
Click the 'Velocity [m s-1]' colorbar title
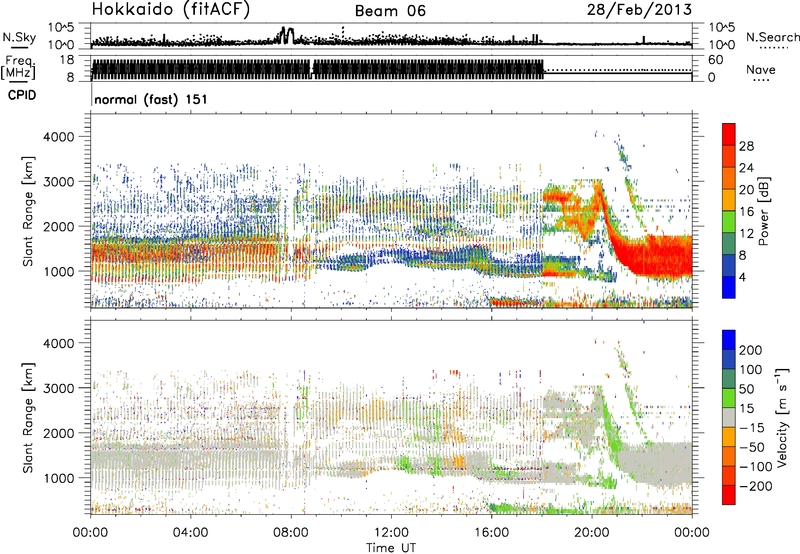[x=782, y=417]
